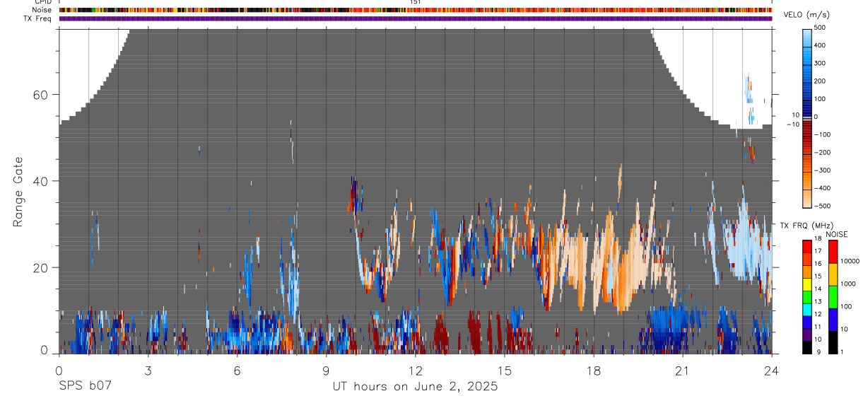
Task: Click the 0 tick on Range Gate axis
Action: point(44,350)
